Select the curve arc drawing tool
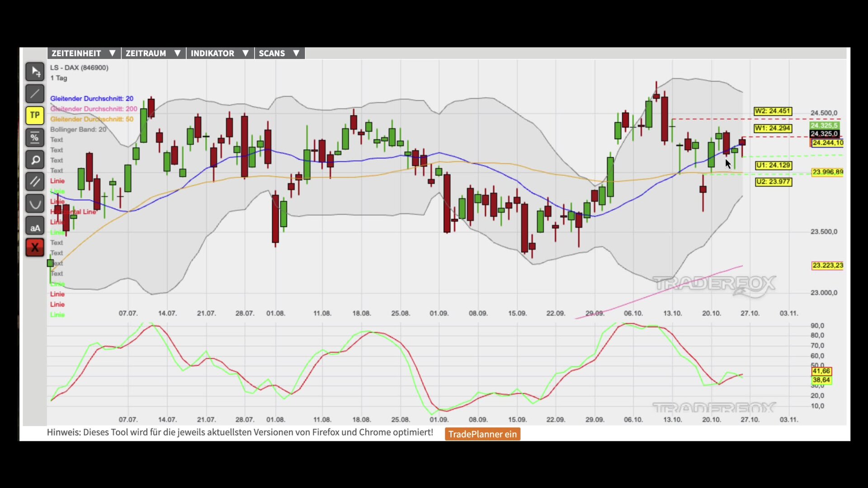Image resolution: width=868 pixels, height=488 pixels. [35, 204]
